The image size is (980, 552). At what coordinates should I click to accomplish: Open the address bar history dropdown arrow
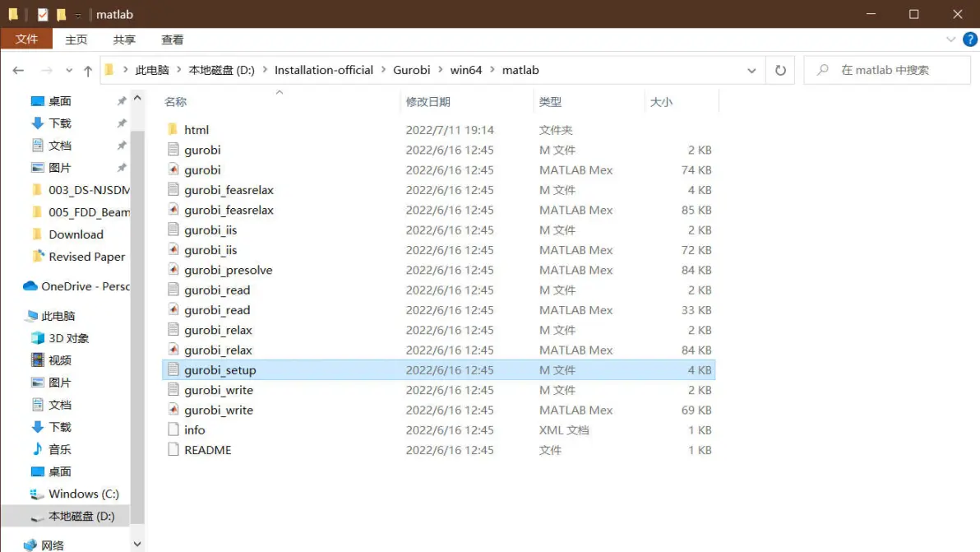click(x=751, y=71)
